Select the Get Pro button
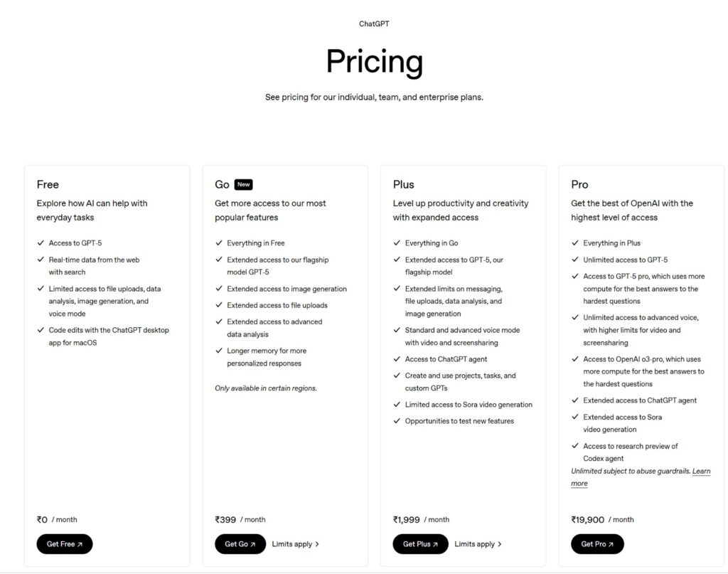 click(x=597, y=544)
